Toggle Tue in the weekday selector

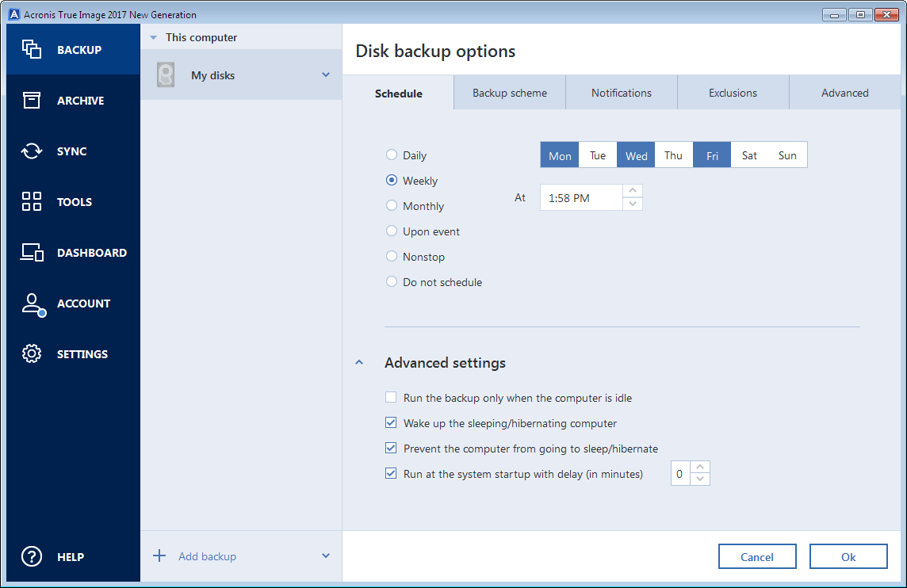point(598,155)
